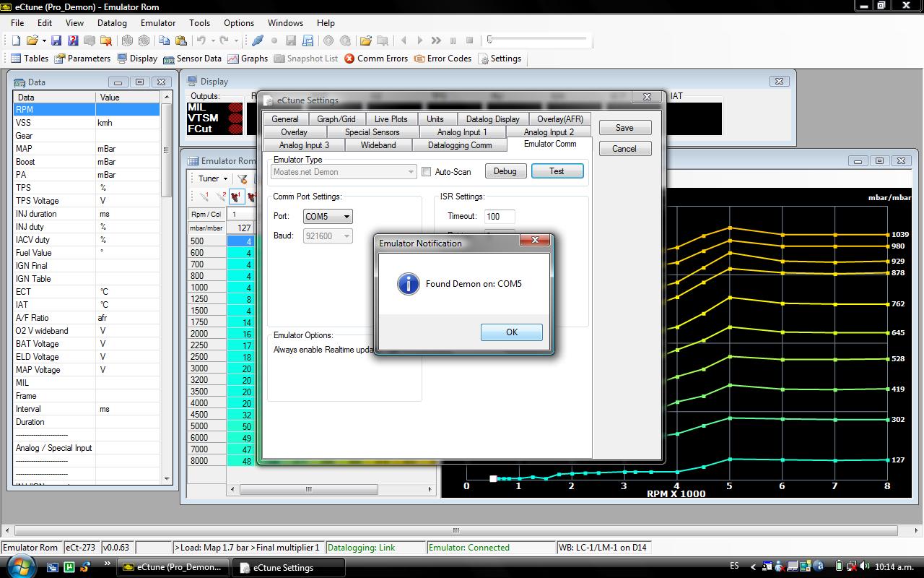Screen dimensions: 924x578
Task: Click the blue Save floppy disk icon
Action: [56, 40]
